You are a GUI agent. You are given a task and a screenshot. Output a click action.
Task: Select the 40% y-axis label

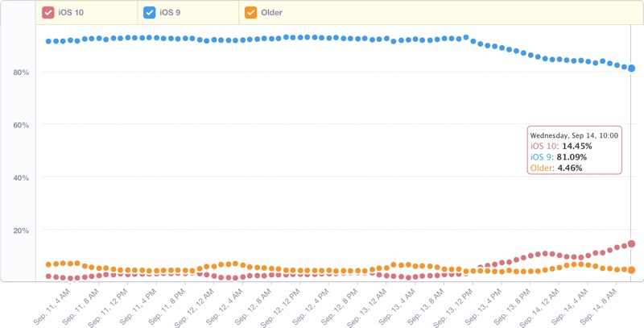(21, 178)
